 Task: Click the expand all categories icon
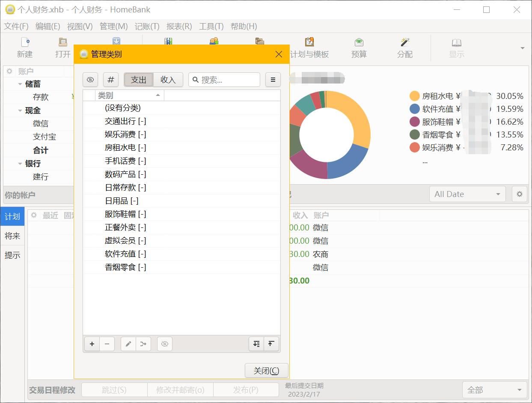point(256,344)
